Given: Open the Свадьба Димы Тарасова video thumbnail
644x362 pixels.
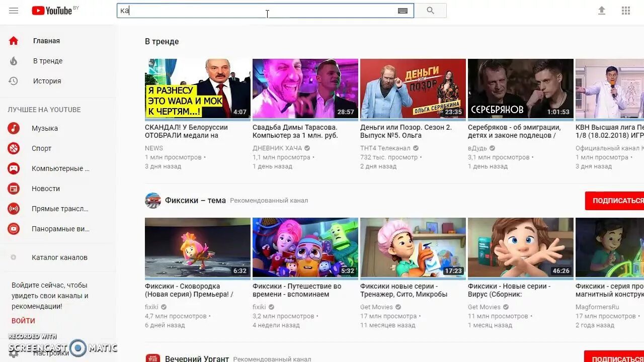Looking at the screenshot, I should pyautogui.click(x=305, y=88).
